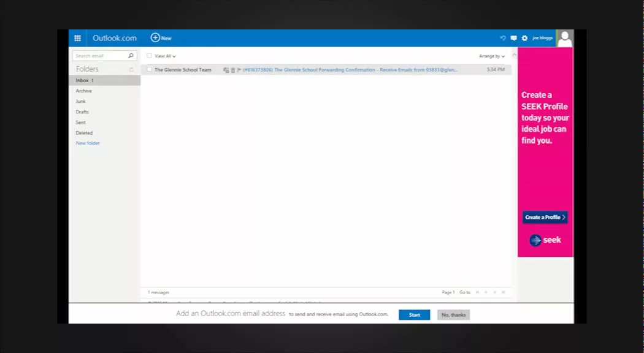Go to the first page arrow
644x353 pixels.
pos(477,292)
